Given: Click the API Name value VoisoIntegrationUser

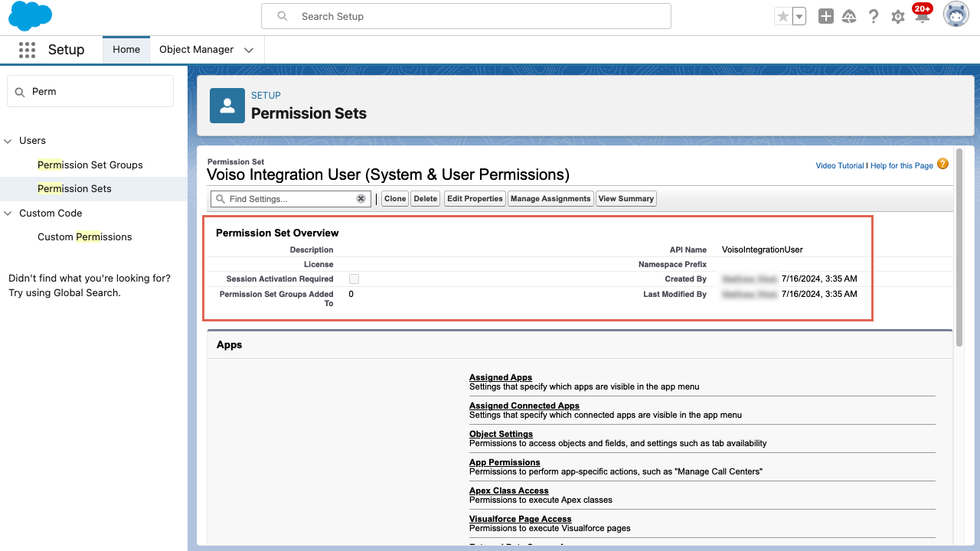Looking at the screenshot, I should pos(763,250).
